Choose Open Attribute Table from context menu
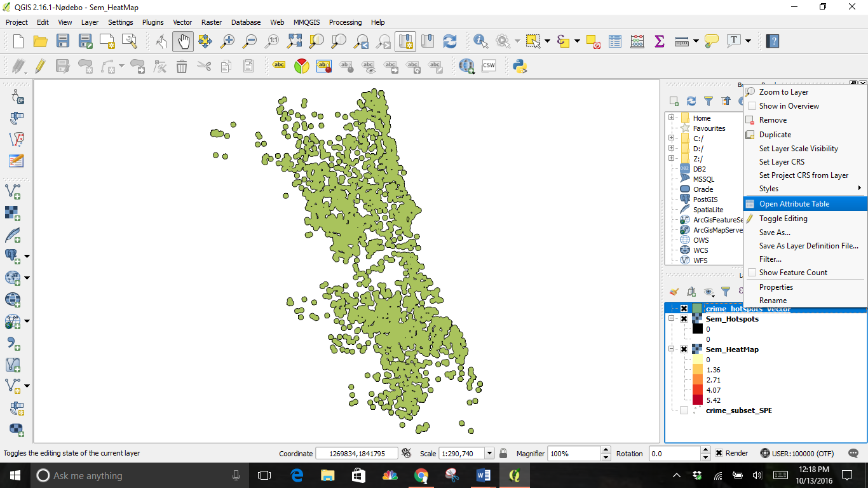Viewport: 868px width, 488px height. [x=794, y=204]
